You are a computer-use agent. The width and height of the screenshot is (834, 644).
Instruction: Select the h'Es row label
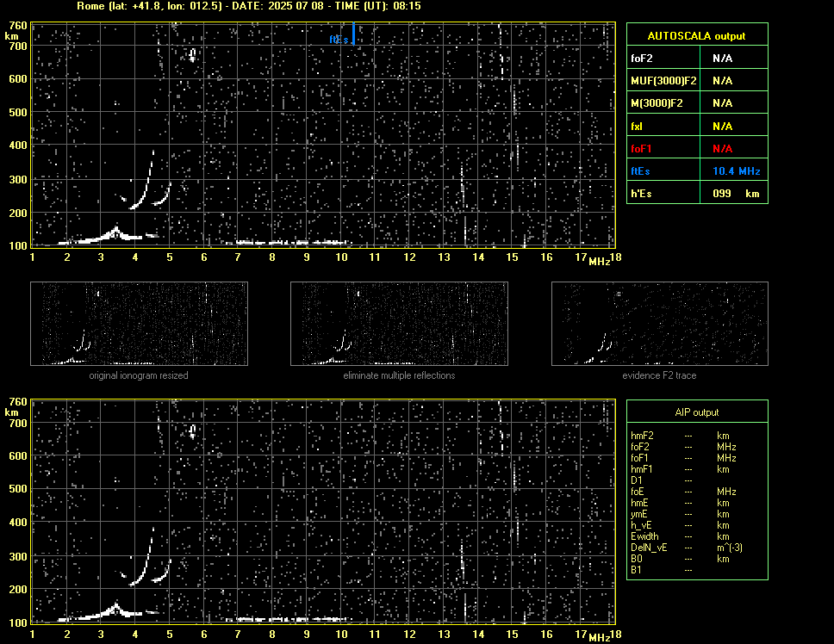641,194
